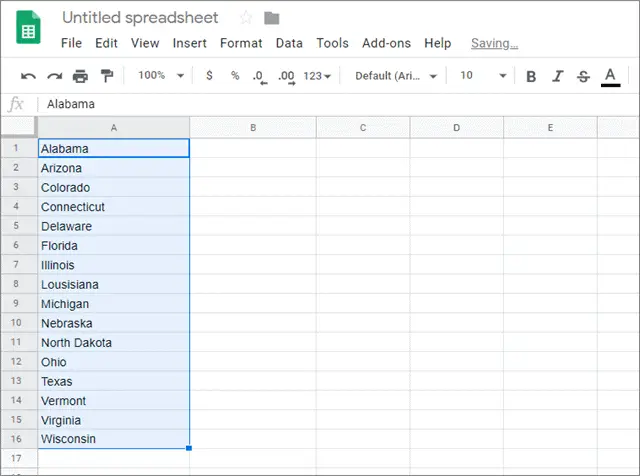Open the 123 more formats dropdown

pyautogui.click(x=317, y=76)
